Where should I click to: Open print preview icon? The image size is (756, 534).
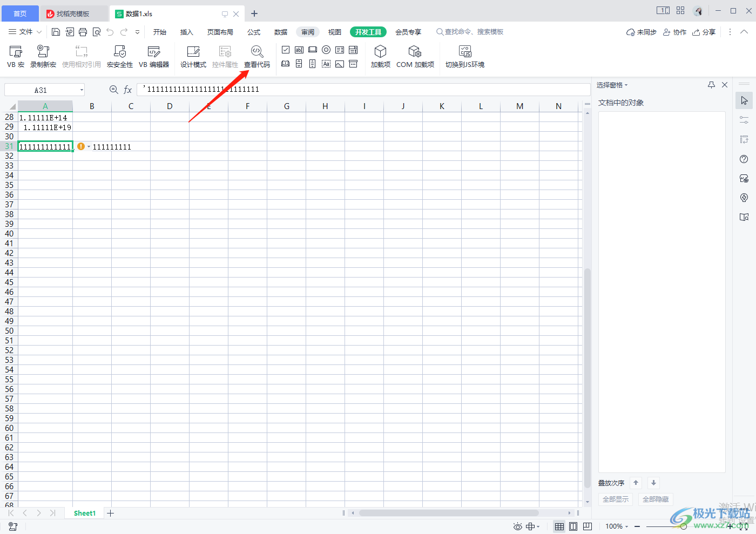(x=97, y=32)
